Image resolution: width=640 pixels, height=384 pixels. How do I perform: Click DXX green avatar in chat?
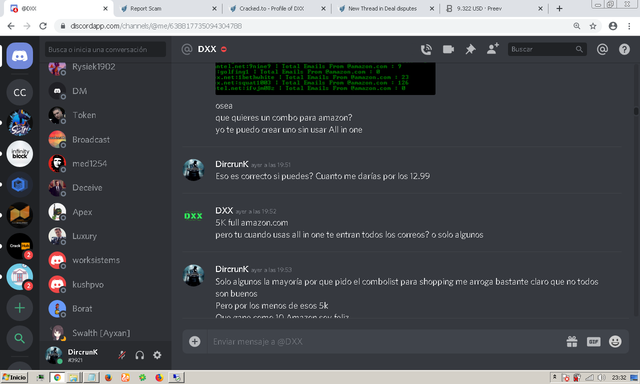tap(193, 216)
